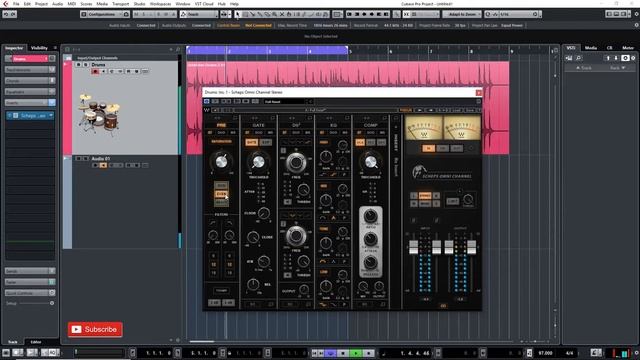Adjust the DS² frequency knob
640x360 pixels.
pyautogui.click(x=296, y=162)
